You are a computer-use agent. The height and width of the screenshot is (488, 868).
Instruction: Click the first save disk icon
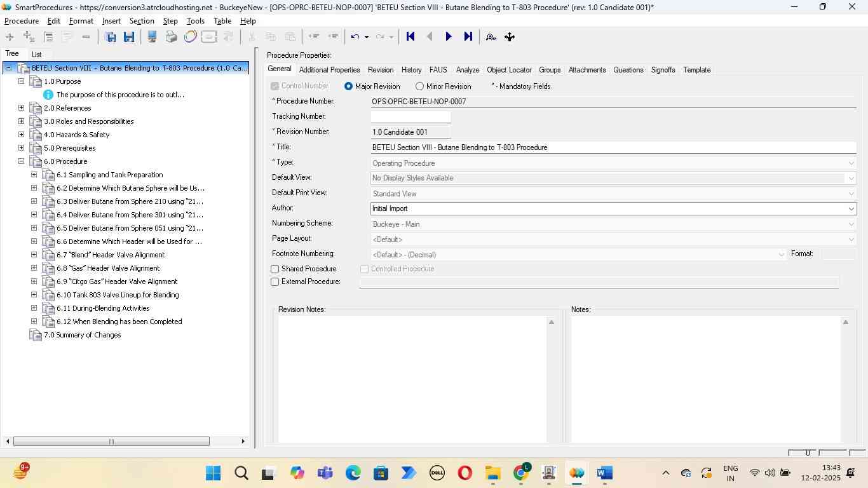pos(110,37)
